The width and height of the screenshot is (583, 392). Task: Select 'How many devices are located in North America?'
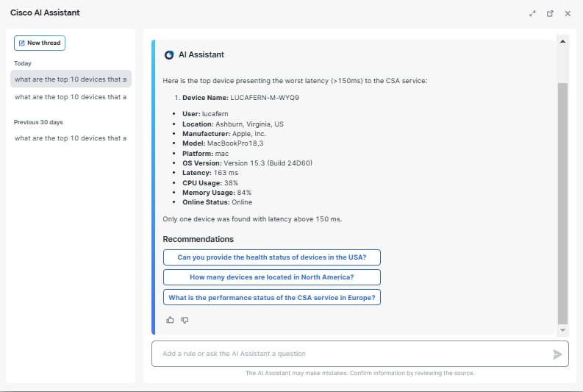pyautogui.click(x=272, y=277)
